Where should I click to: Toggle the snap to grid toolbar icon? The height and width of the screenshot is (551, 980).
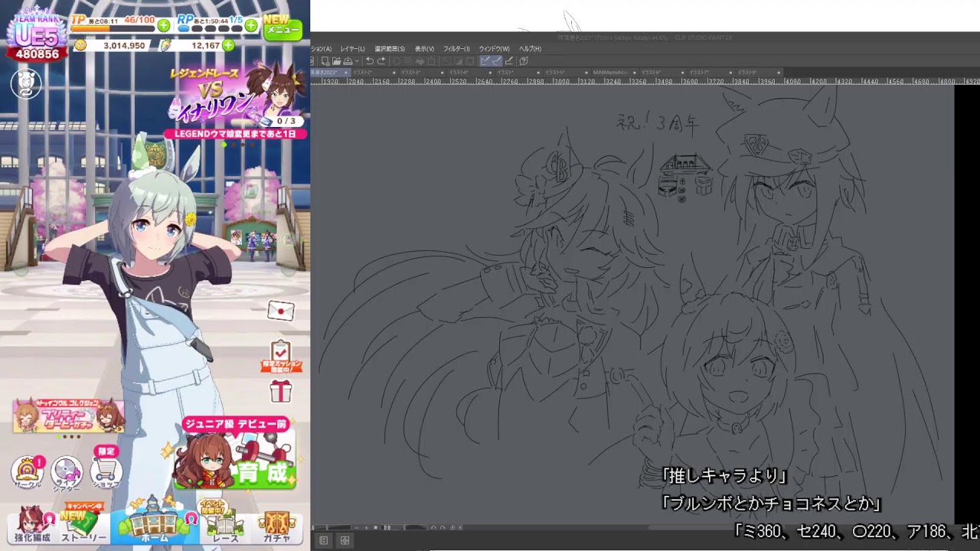tap(509, 61)
